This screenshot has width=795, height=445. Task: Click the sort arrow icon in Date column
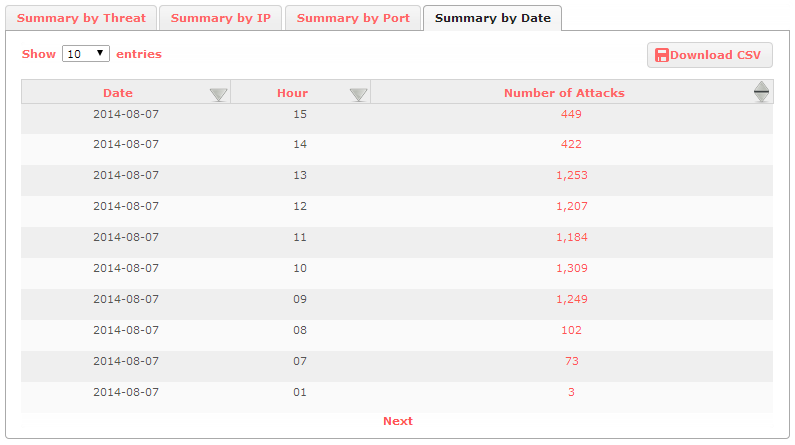tap(219, 94)
